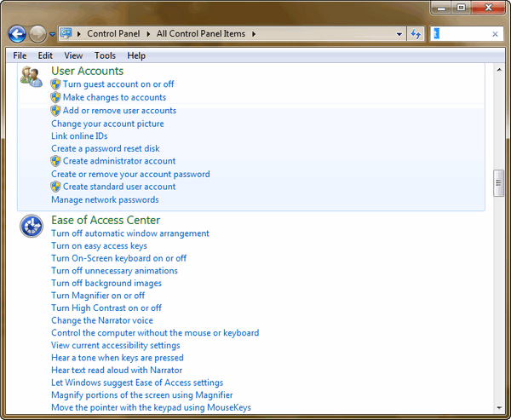Click shield icon beside Make changes to accounts
This screenshot has height=420, width=511.
(x=55, y=97)
